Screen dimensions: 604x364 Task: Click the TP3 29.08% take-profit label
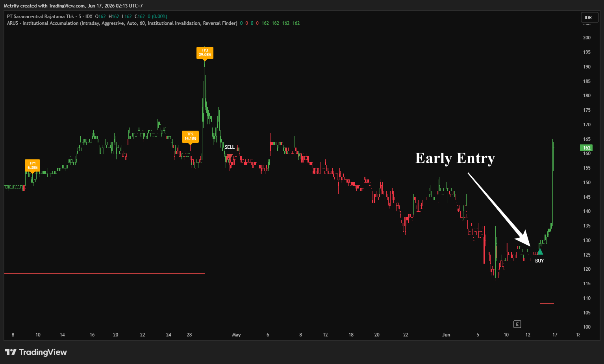205,53
